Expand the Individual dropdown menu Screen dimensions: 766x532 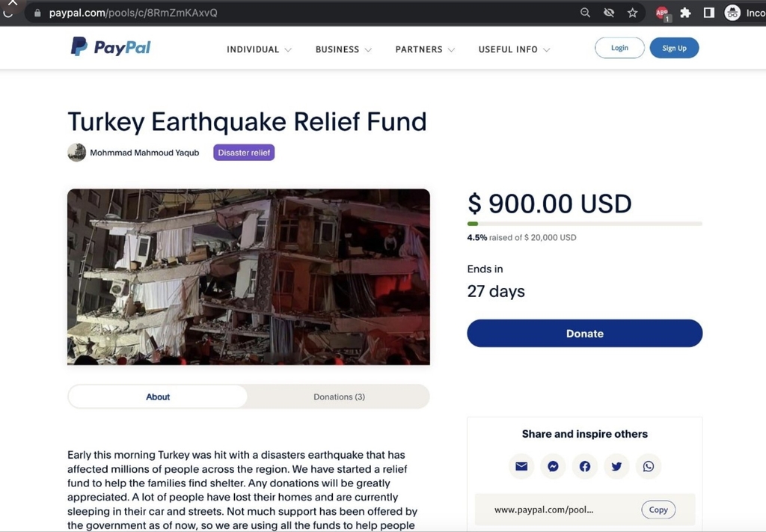coord(259,49)
